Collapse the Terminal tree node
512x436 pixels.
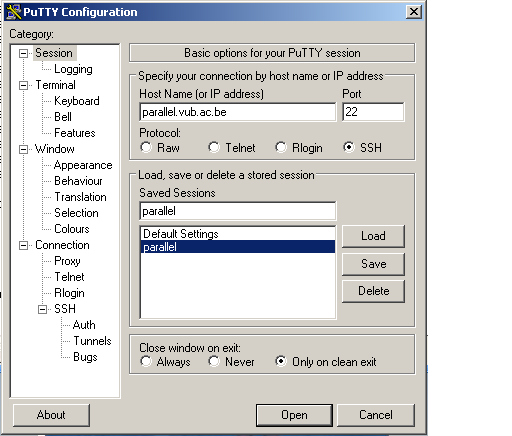pyautogui.click(x=23, y=85)
